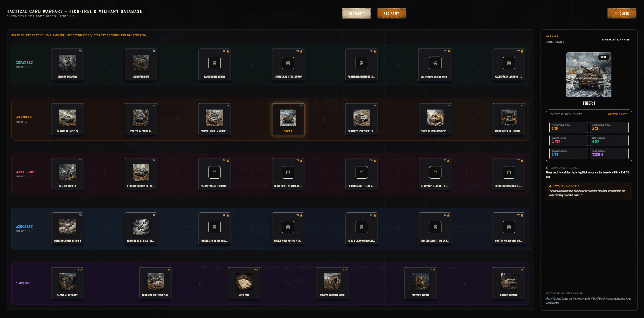
Task: Click locked 38-cm-Sturmmörser blueprint icon
Action: (x=509, y=172)
